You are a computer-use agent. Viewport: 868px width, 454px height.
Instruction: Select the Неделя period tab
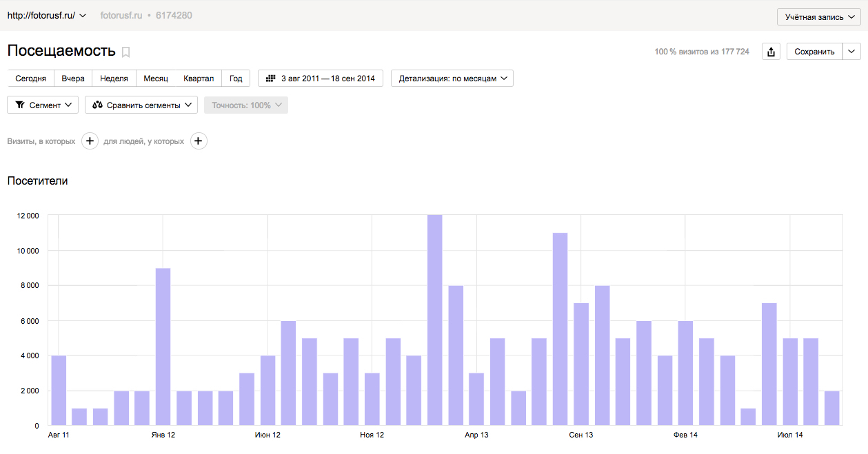pos(114,79)
